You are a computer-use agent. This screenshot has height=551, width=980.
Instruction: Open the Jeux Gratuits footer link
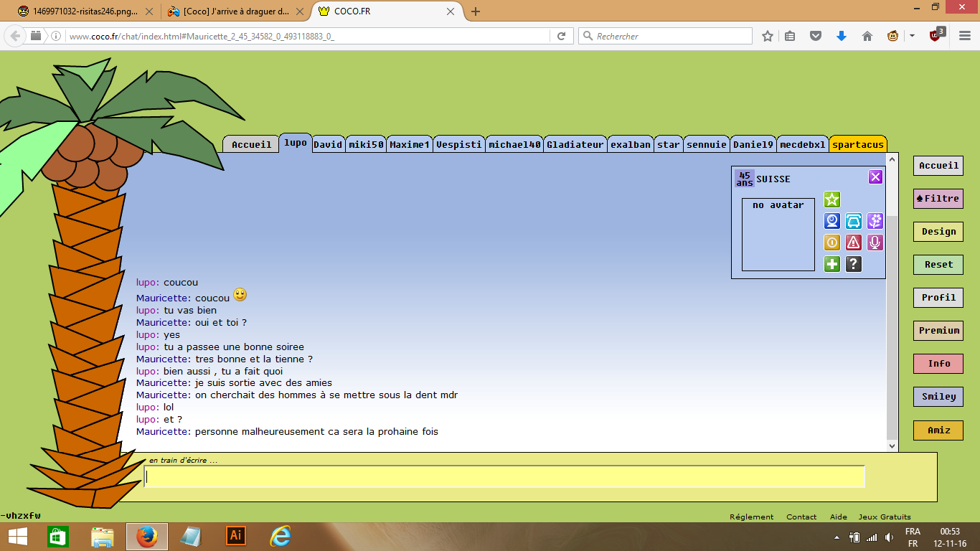(885, 517)
